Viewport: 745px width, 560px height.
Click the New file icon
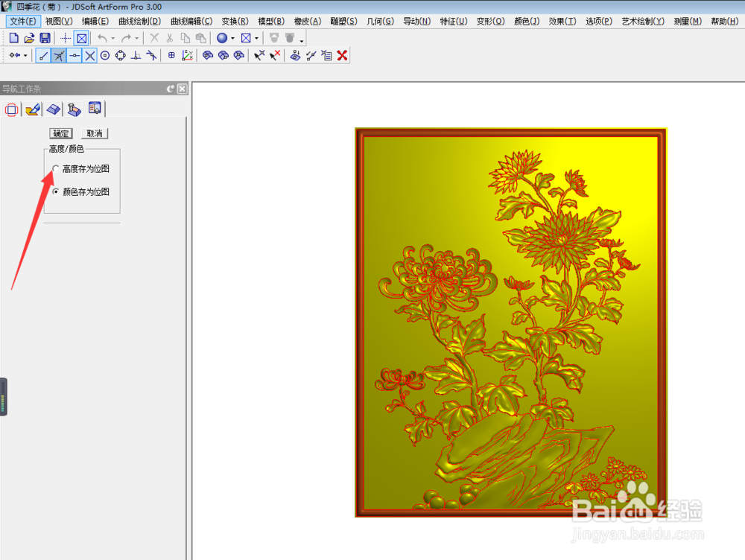click(x=13, y=38)
